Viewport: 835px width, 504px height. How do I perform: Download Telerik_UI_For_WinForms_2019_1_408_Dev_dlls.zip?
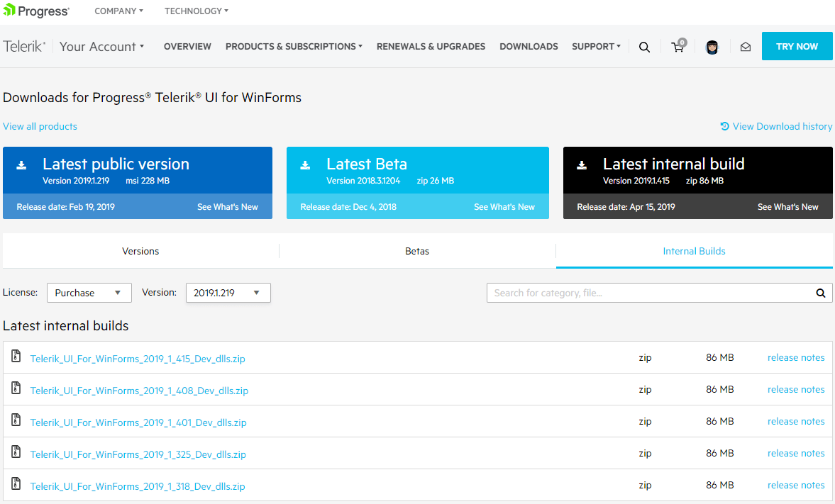[x=139, y=391]
